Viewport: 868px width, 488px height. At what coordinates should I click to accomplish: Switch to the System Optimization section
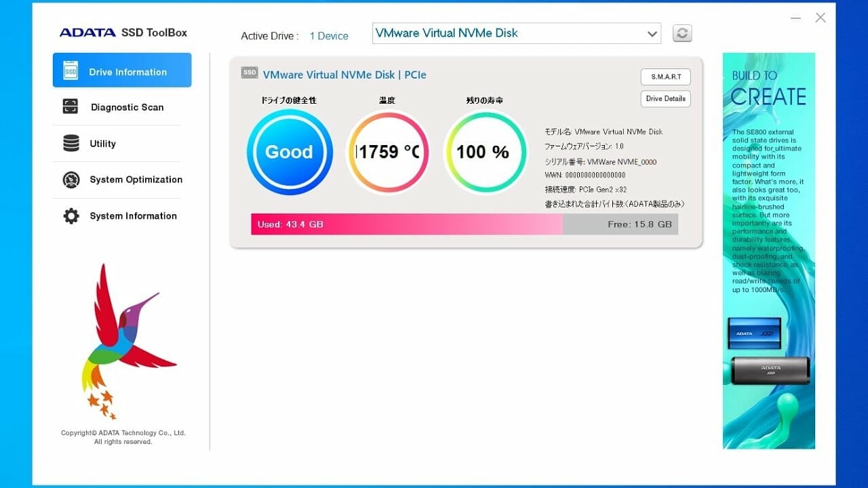[136, 180]
